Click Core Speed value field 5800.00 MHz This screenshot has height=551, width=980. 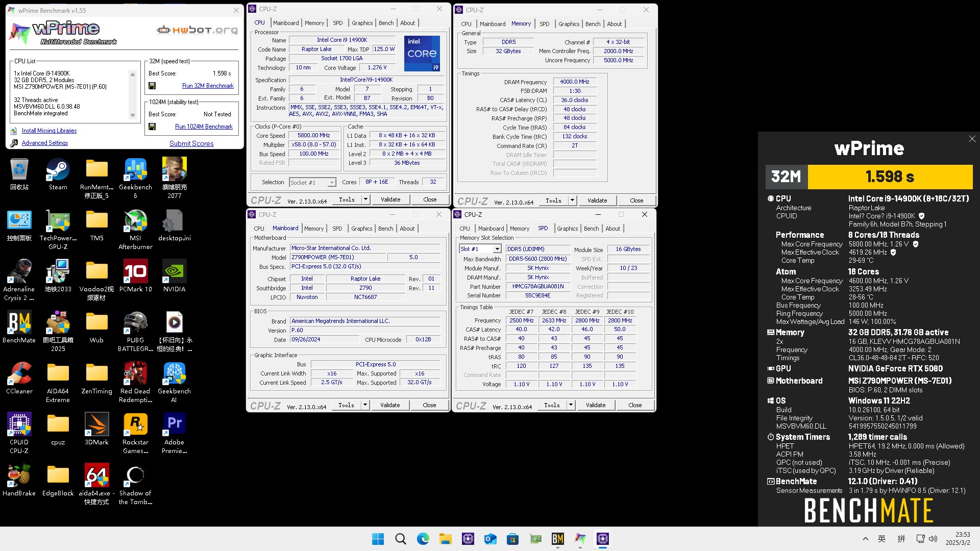[x=314, y=135]
